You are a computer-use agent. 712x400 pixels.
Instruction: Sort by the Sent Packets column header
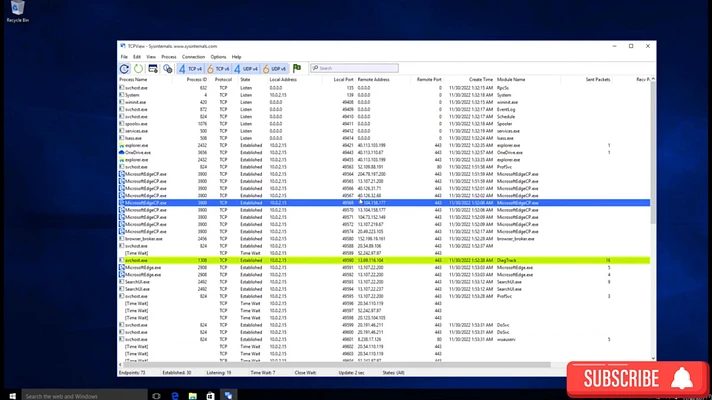[598, 79]
